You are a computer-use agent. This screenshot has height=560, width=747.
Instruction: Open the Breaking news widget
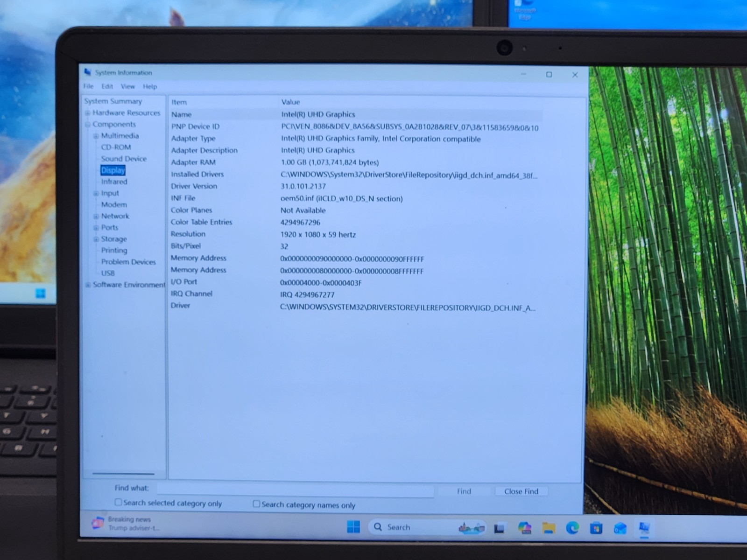pyautogui.click(x=126, y=524)
